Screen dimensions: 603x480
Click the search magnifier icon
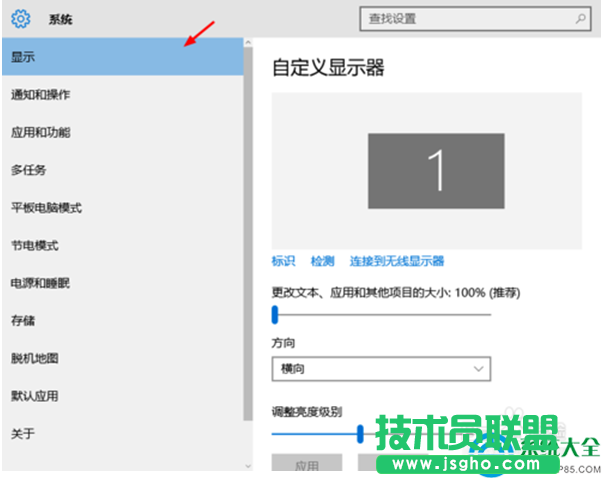pos(580,18)
